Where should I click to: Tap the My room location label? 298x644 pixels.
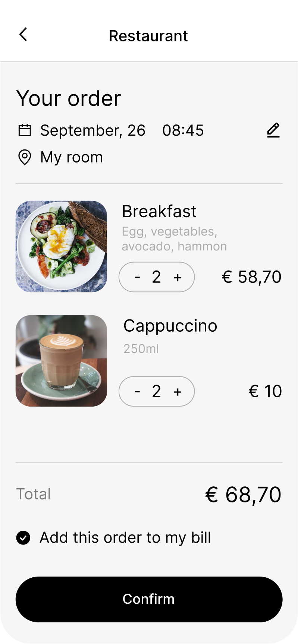pyautogui.click(x=72, y=157)
